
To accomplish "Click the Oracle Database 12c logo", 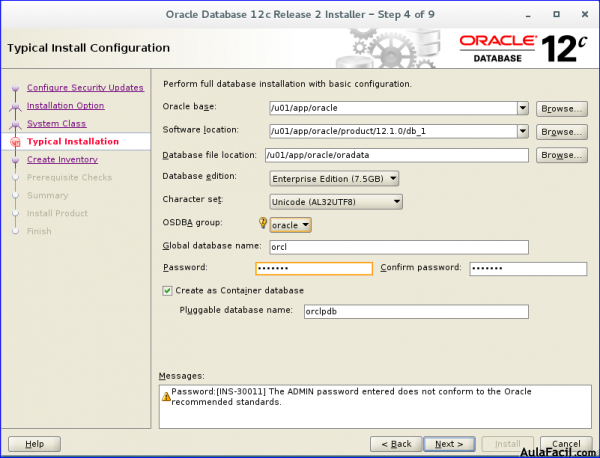I will pyautogui.click(x=523, y=48).
